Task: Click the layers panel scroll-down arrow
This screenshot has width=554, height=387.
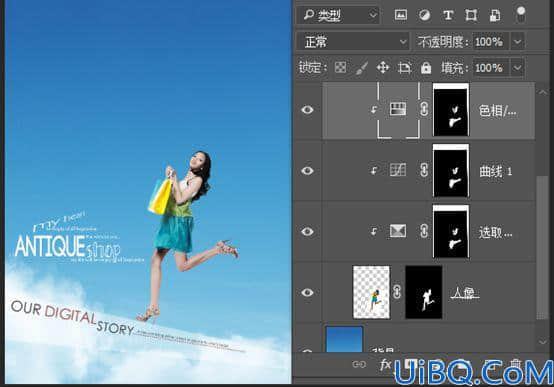Action: click(x=543, y=341)
